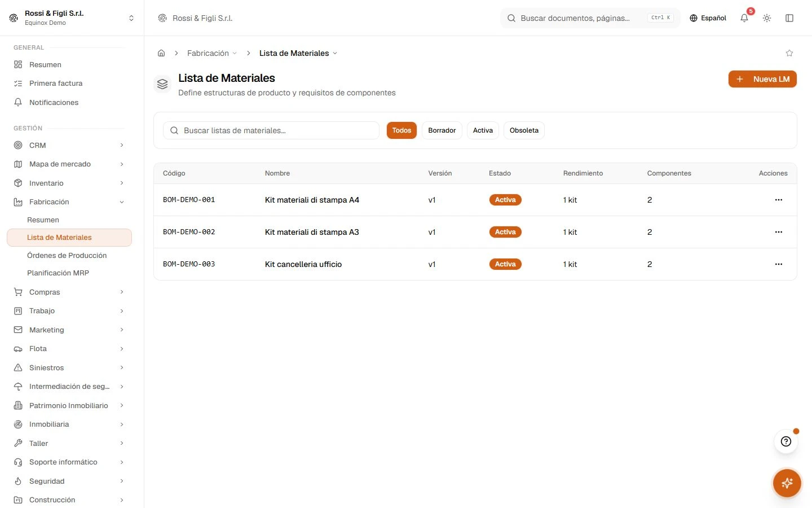Open the notifications bell in the top bar
This screenshot has height=508, width=812.
click(744, 18)
